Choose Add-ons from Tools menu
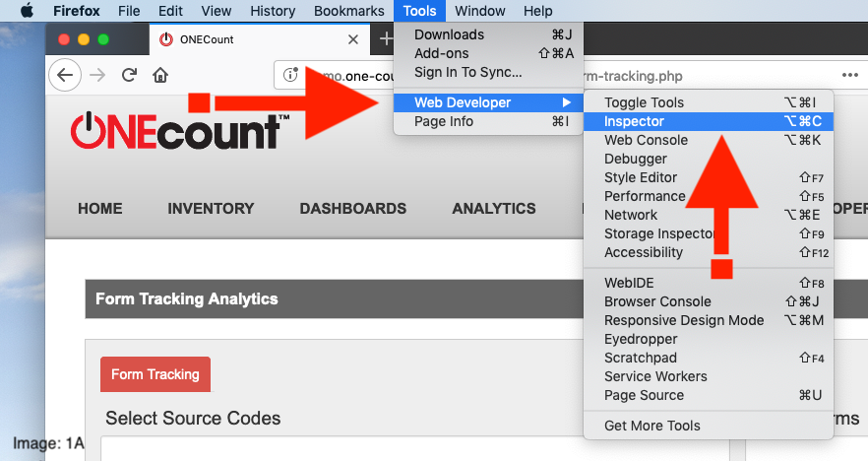The height and width of the screenshot is (461, 868). (x=488, y=53)
